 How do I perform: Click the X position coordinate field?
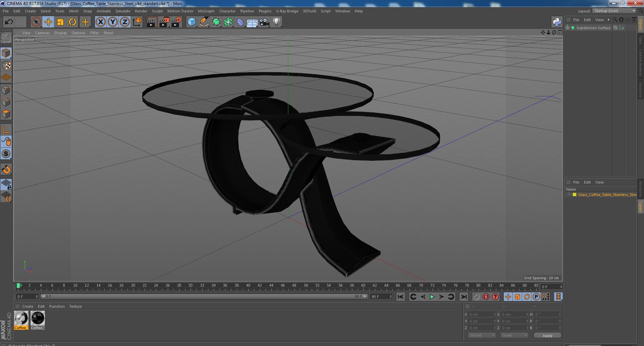coord(482,314)
